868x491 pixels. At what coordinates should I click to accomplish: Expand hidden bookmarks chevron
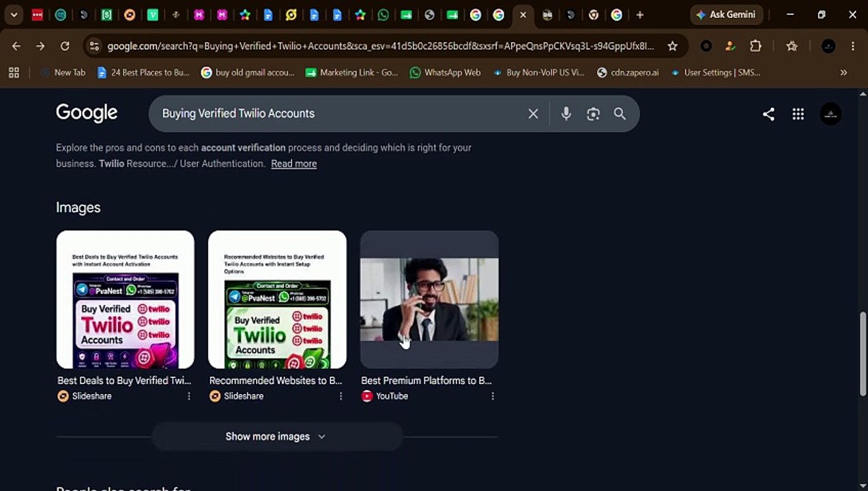point(843,72)
